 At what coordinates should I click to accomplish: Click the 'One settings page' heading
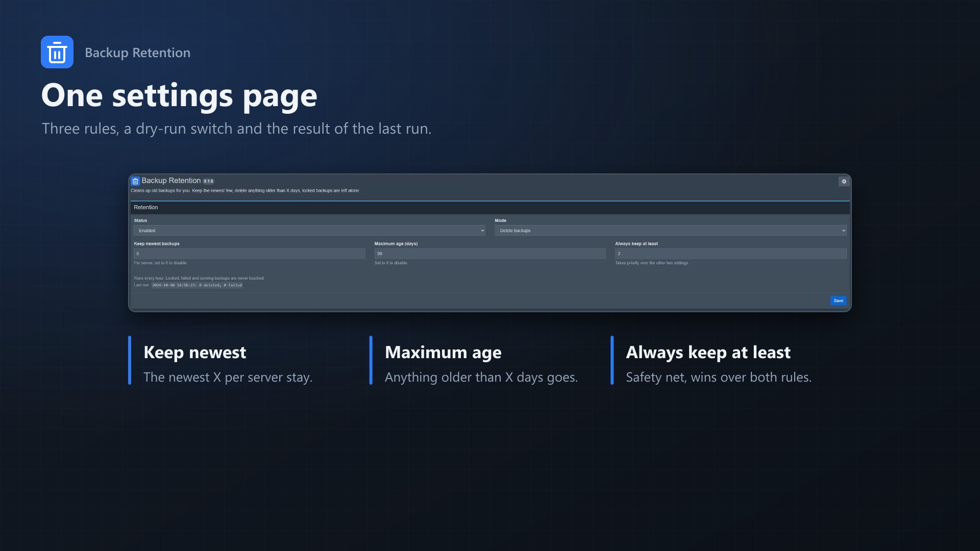[x=179, y=95]
